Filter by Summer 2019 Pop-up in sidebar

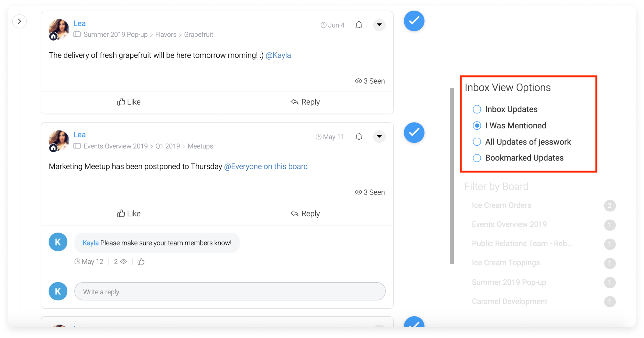(x=509, y=282)
